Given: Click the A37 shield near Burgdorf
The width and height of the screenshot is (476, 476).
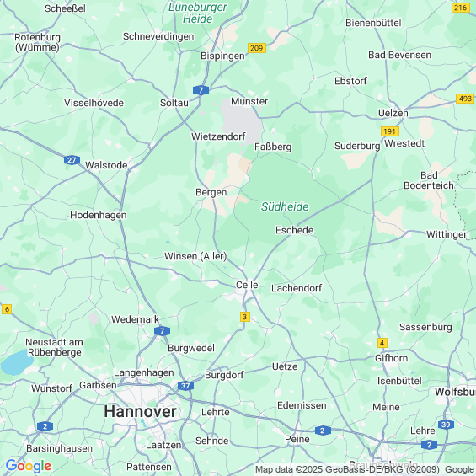Looking at the screenshot, I should [185, 386].
